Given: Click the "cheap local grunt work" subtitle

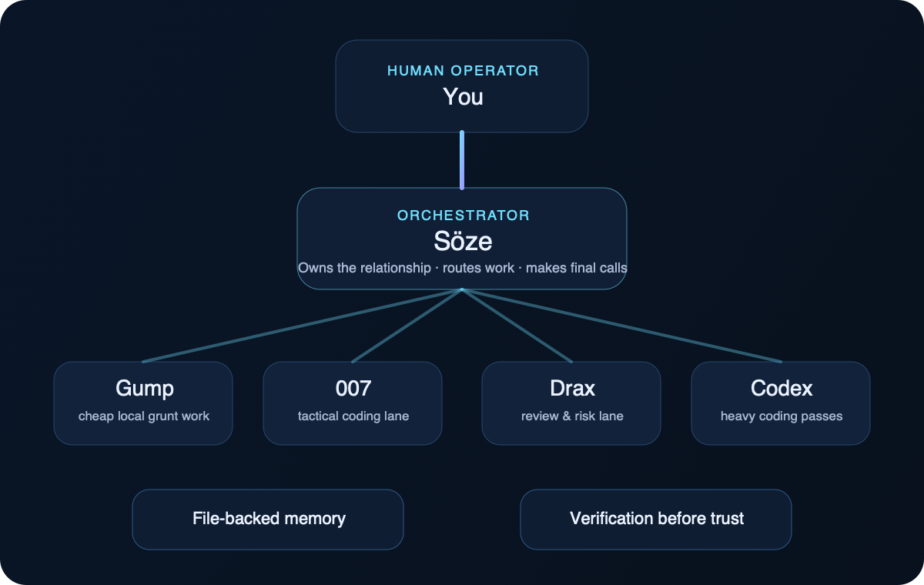Looking at the screenshot, I should [143, 416].
